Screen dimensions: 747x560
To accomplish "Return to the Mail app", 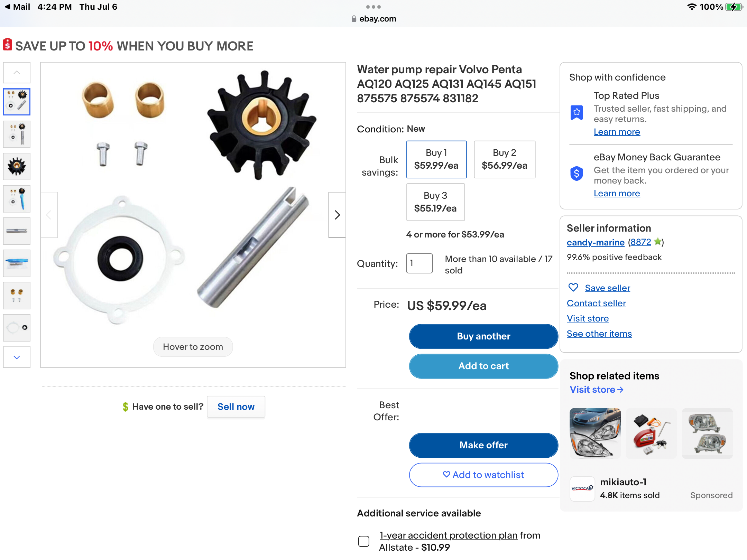I will pyautogui.click(x=17, y=7).
